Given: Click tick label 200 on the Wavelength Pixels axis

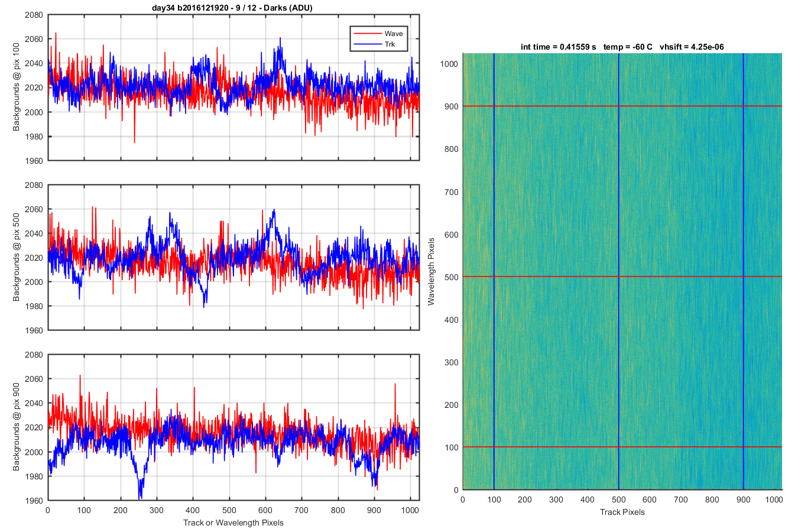Looking at the screenshot, I should pyautogui.click(x=452, y=405).
